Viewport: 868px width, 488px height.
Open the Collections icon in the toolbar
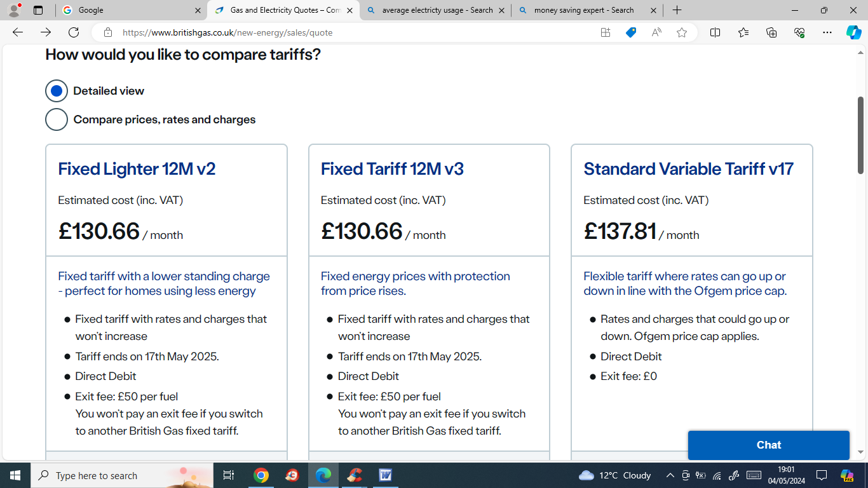pos(771,32)
